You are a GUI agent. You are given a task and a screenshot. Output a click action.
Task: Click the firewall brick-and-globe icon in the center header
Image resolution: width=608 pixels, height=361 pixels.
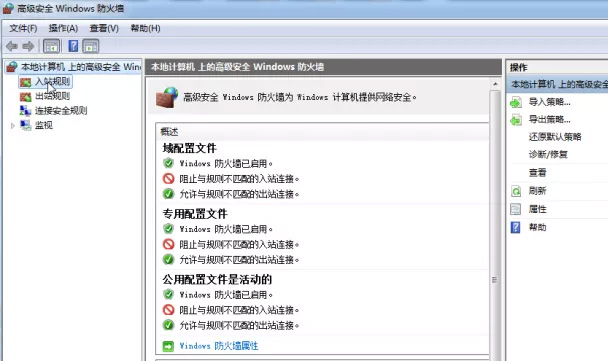(x=167, y=97)
